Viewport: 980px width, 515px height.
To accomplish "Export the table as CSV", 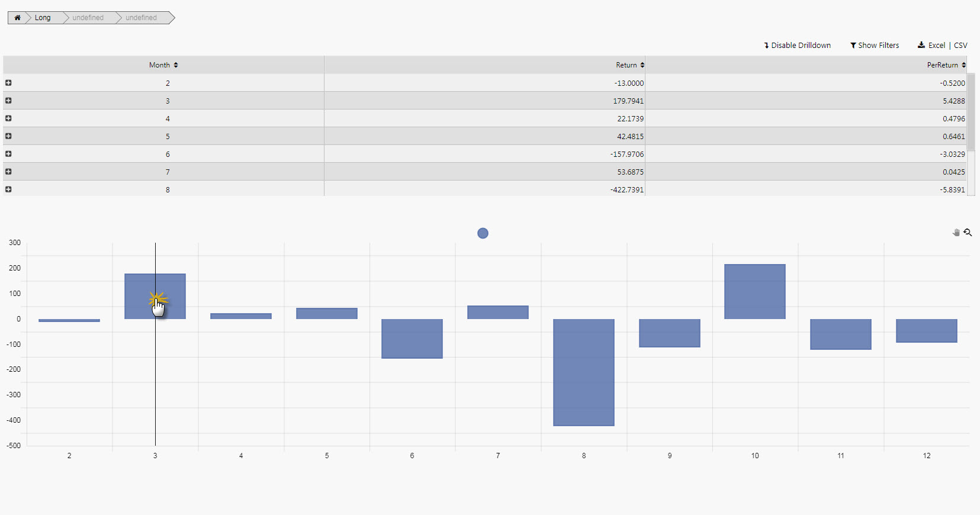I will (x=960, y=46).
